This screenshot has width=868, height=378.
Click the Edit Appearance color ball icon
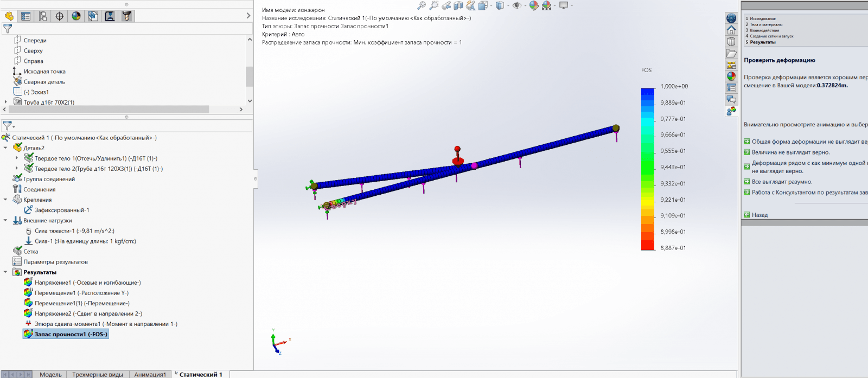[534, 5]
